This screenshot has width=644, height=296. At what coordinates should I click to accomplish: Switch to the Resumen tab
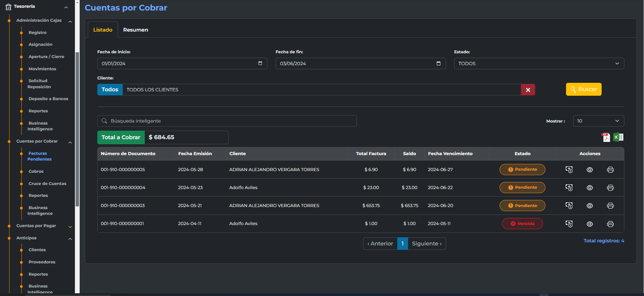(136, 30)
